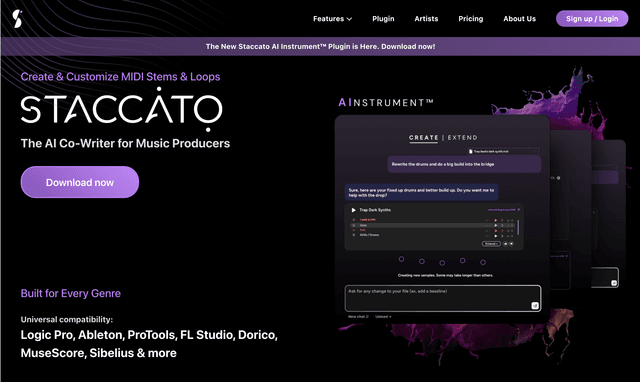Image resolution: width=640 pixels, height=382 pixels.
Task: Open the Pricing page
Action: pos(471,19)
